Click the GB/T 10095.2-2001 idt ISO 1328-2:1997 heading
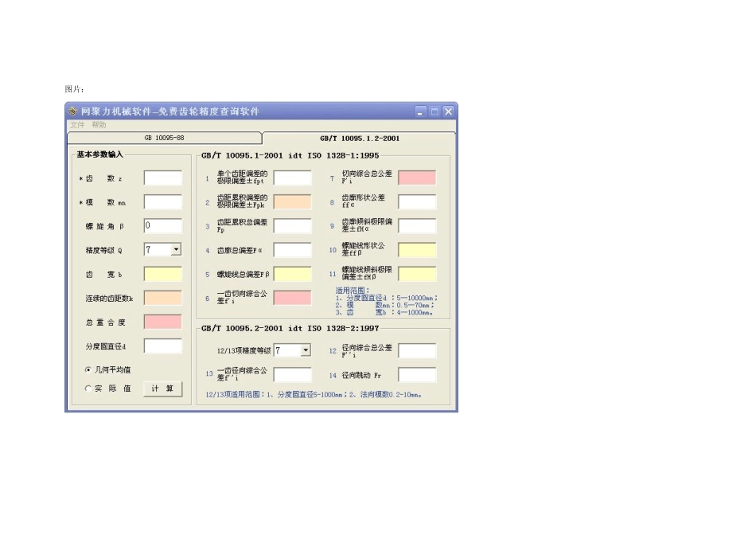The image size is (756, 535). click(290, 329)
